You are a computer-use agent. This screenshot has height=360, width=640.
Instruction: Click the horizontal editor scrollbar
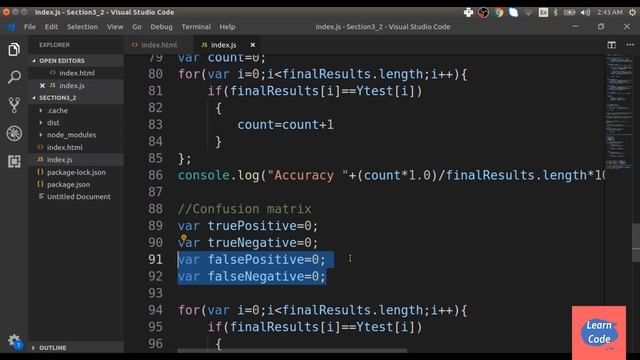[x=292, y=350]
